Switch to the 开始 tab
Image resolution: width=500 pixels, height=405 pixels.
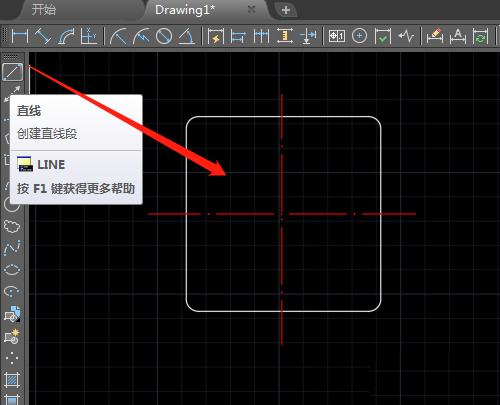click(x=44, y=10)
